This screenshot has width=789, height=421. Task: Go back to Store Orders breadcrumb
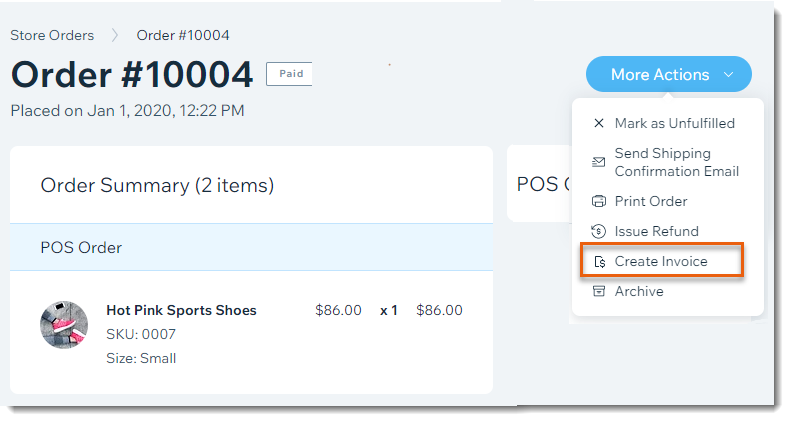click(x=52, y=35)
